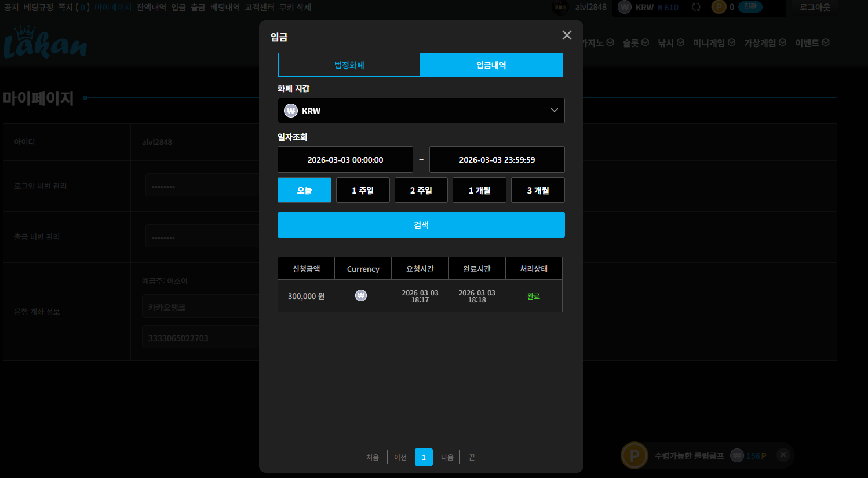Click the refresh balance icon next to KRW

pos(696,8)
